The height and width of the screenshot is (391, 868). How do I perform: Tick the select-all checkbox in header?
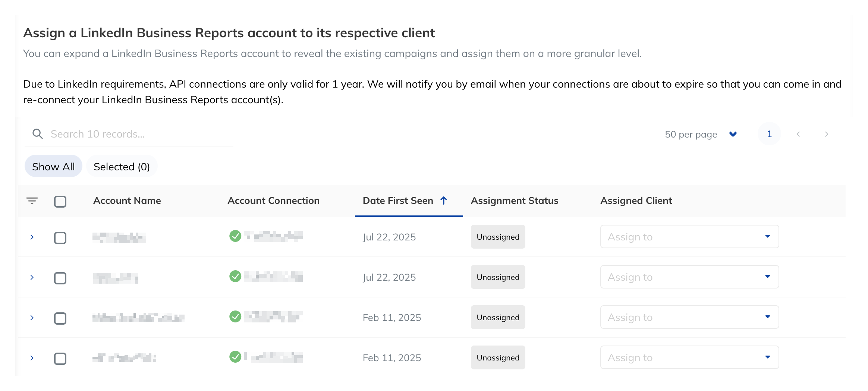pos(60,201)
